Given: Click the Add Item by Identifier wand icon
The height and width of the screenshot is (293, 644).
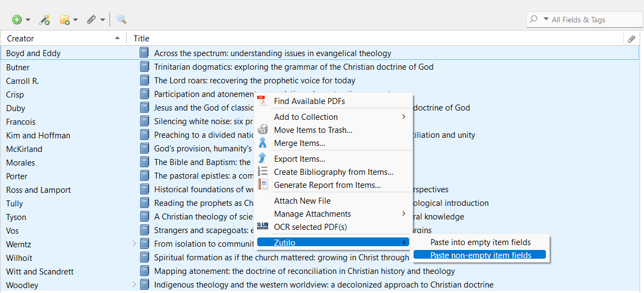Looking at the screenshot, I should pyautogui.click(x=44, y=20).
